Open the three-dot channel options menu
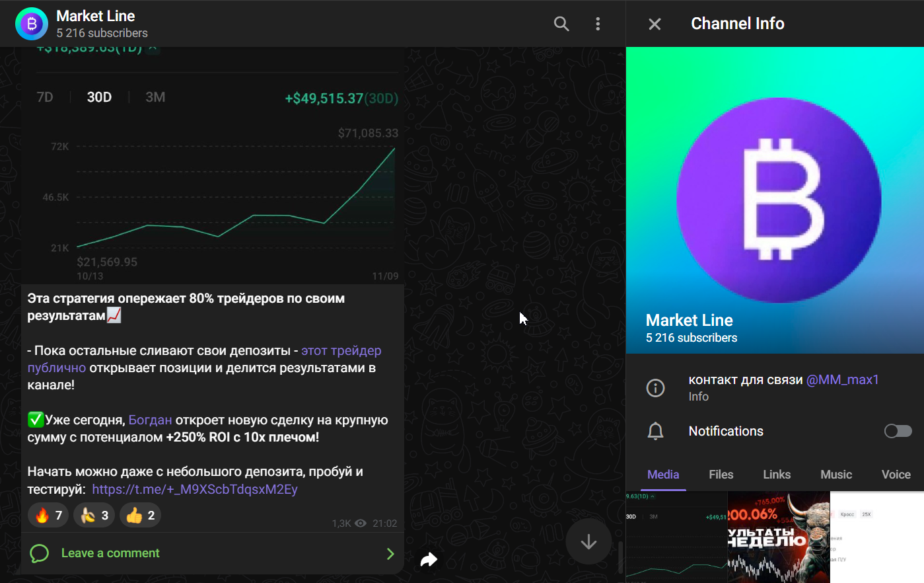The height and width of the screenshot is (583, 924). tap(597, 24)
